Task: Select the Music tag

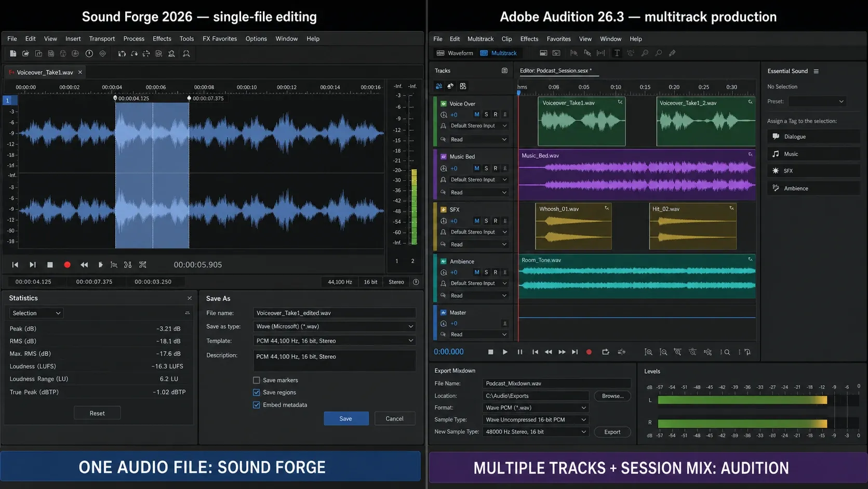Action: click(x=813, y=154)
